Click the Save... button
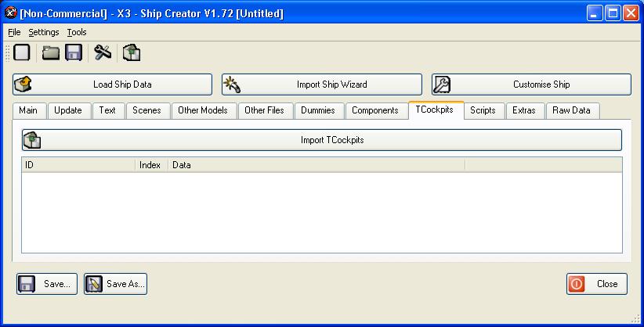Screen dimensions: 644x327 coord(47,284)
